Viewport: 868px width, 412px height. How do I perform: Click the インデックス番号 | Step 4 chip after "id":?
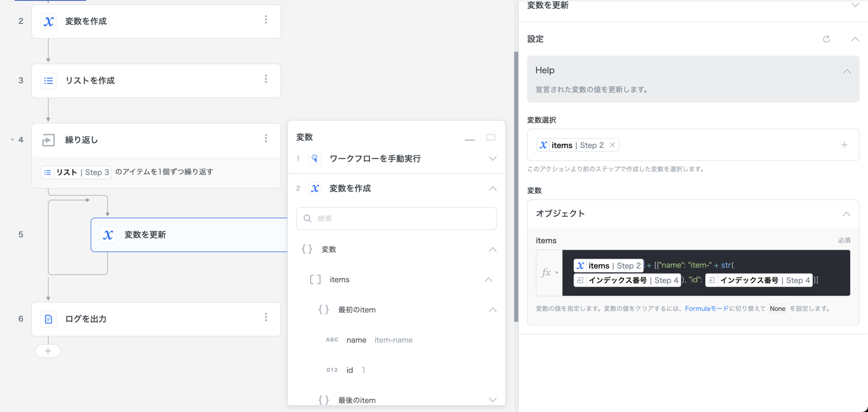tap(759, 280)
